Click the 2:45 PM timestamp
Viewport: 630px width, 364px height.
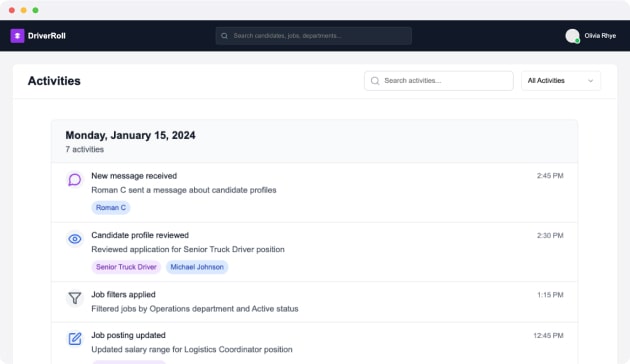tap(550, 176)
